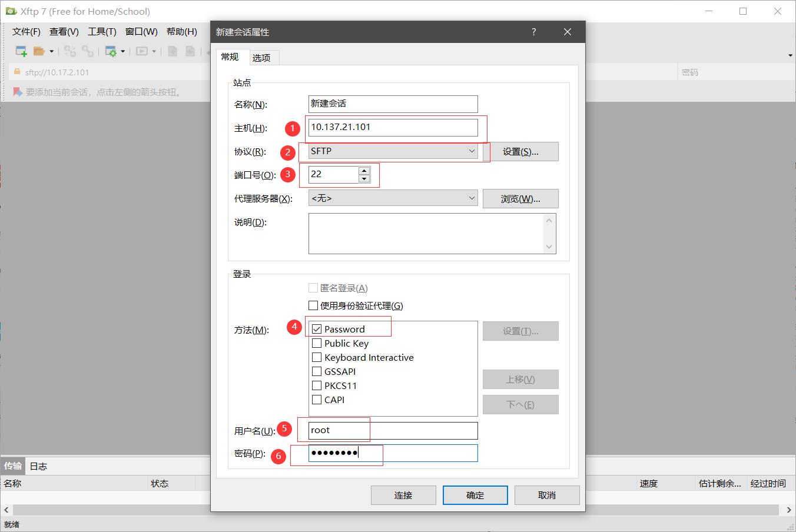
Task: Focus the 用户名(U) field containing root
Action: pyautogui.click(x=393, y=430)
